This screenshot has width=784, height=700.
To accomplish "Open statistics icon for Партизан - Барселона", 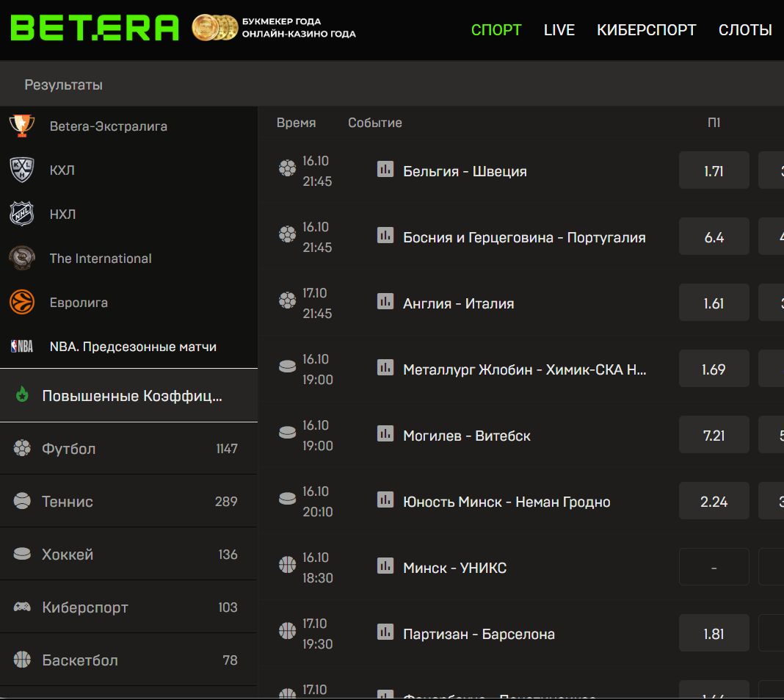I will tap(385, 632).
